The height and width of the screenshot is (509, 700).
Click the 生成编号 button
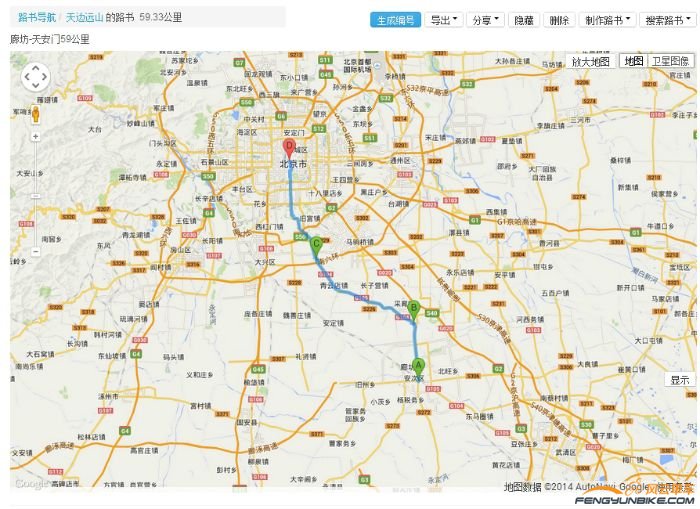395,20
